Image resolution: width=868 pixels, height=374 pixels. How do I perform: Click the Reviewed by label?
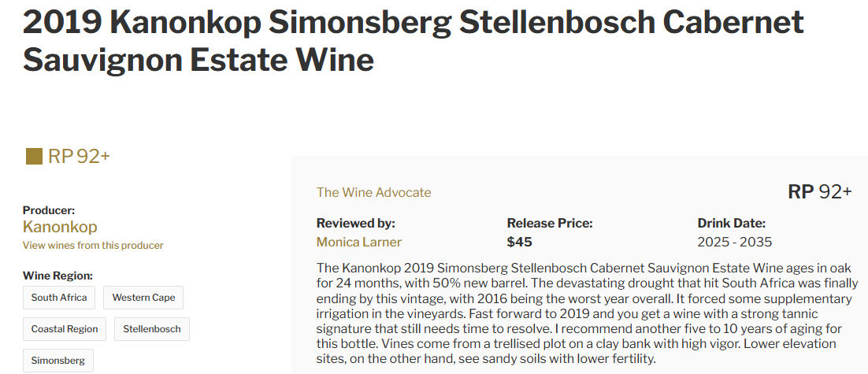coord(356,223)
